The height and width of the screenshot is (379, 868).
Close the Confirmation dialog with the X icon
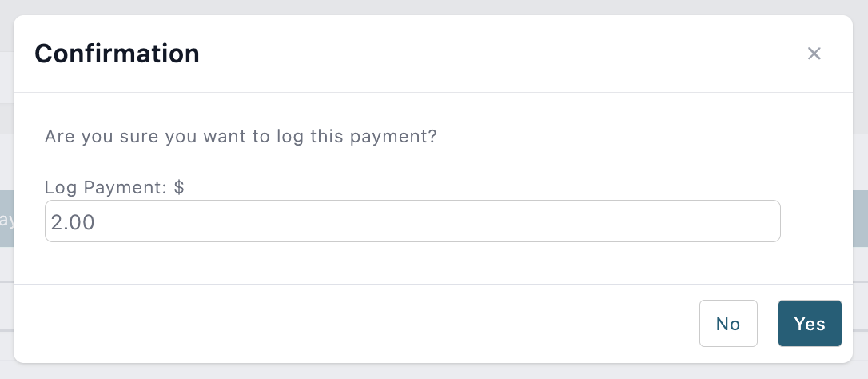click(814, 54)
